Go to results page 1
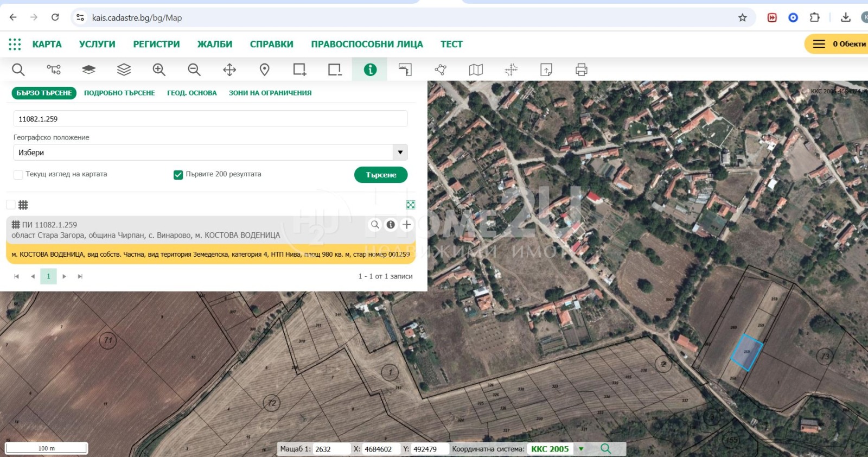Viewport: 868px width, 457px height. pyautogui.click(x=48, y=276)
